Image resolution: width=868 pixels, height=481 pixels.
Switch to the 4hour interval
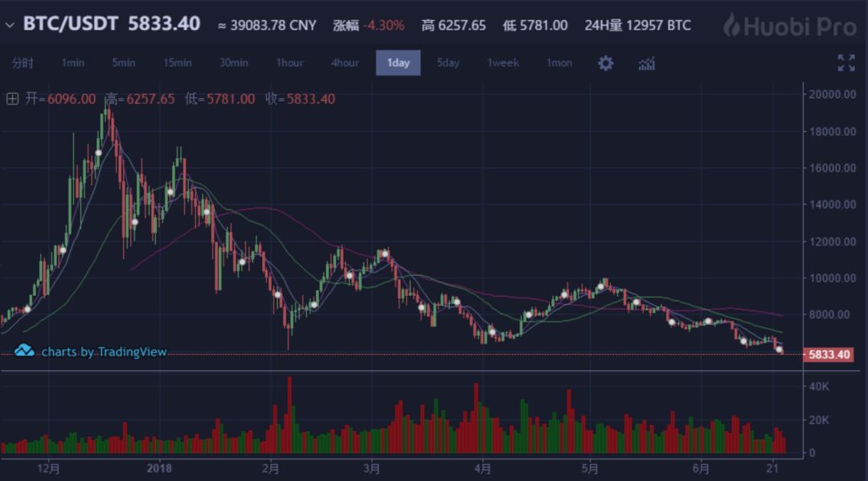[x=345, y=63]
